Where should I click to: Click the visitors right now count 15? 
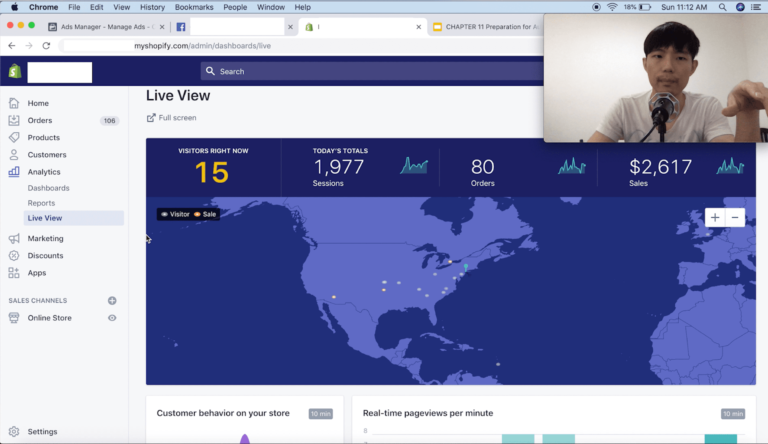212,173
